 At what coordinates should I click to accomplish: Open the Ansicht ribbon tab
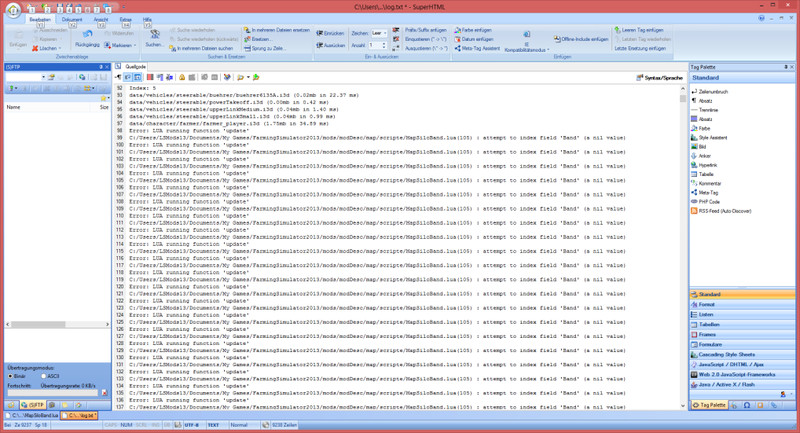tap(101, 19)
